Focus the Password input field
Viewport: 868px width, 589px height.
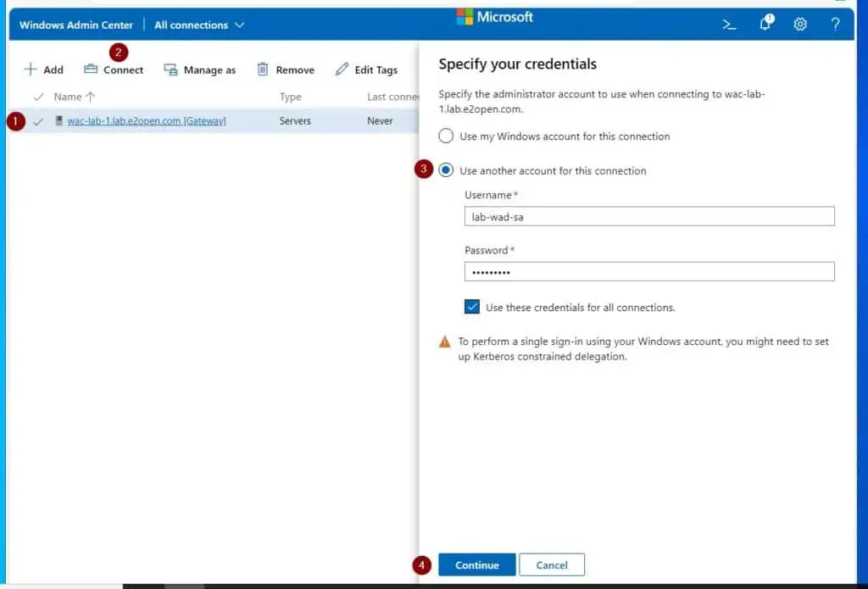tap(649, 272)
